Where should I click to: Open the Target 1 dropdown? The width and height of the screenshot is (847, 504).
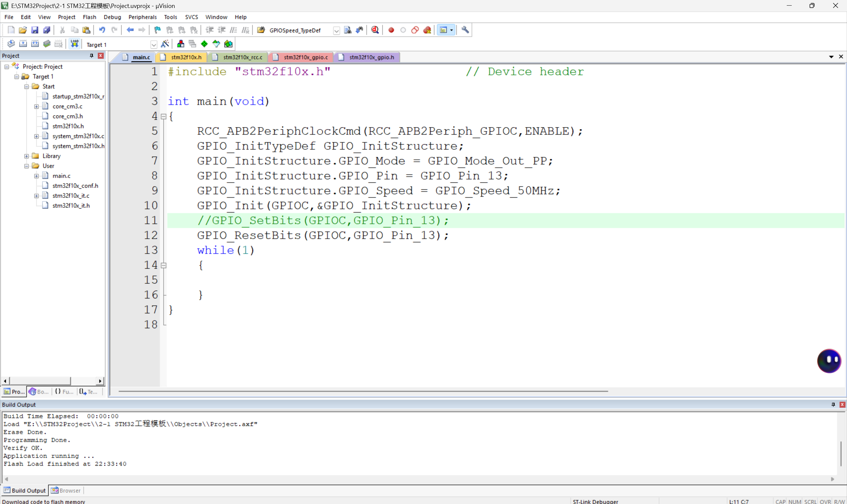coord(154,44)
